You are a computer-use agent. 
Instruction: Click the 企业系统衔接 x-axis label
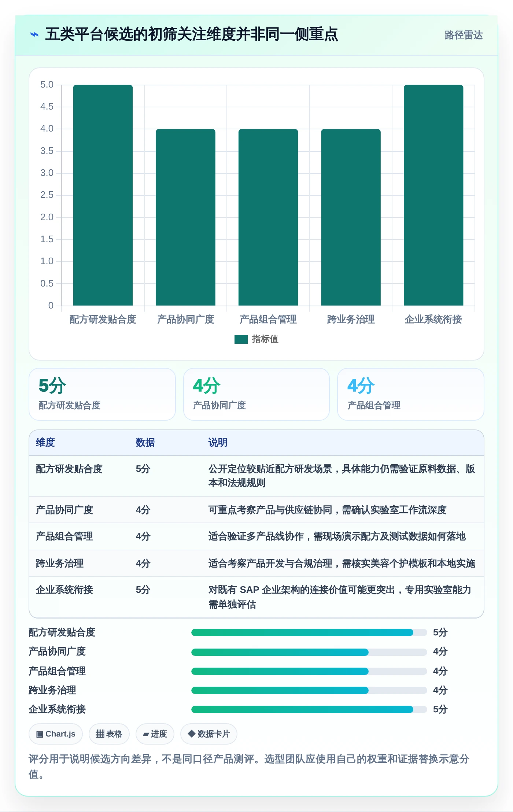coord(433,320)
